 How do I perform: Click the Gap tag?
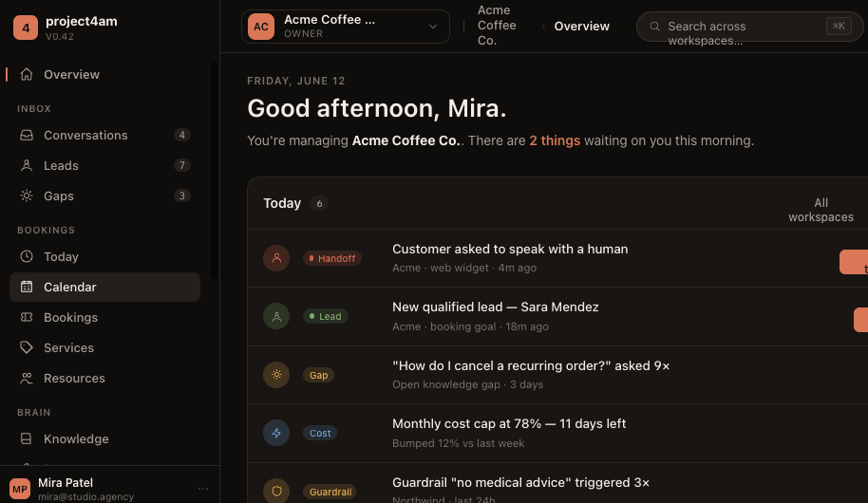[318, 375]
